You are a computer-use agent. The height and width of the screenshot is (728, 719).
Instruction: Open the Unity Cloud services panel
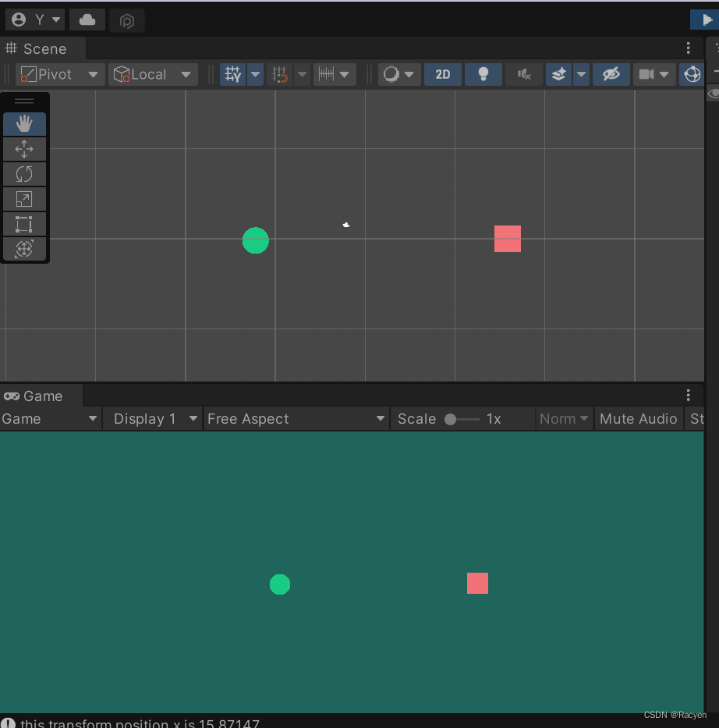point(87,19)
